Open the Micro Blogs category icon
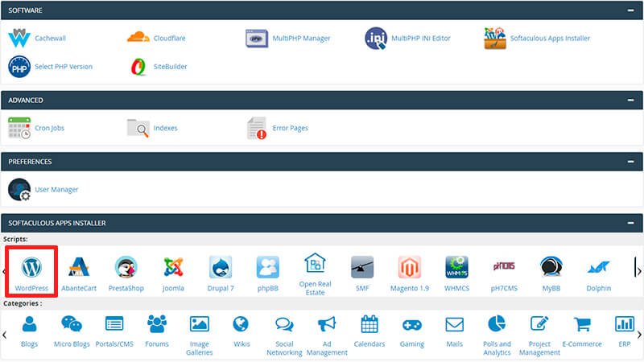 (72, 324)
